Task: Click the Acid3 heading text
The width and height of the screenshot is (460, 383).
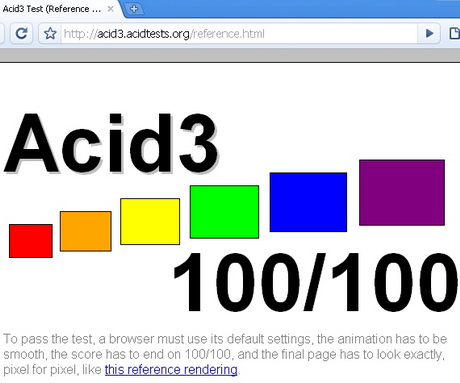Action: [x=111, y=143]
